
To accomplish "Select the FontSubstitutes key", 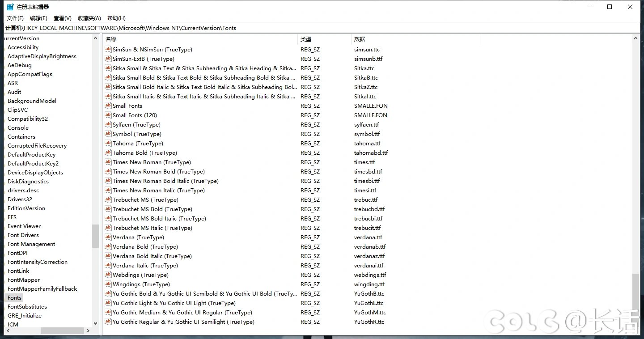I will 27,307.
